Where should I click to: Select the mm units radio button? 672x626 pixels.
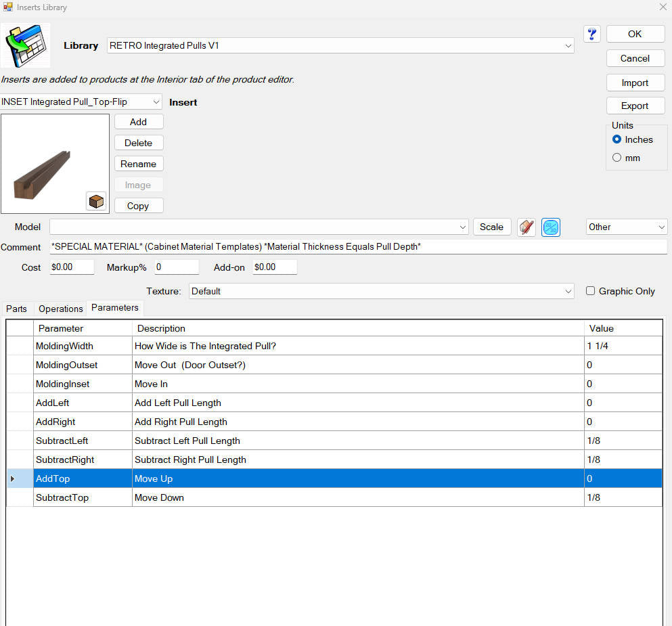[617, 157]
